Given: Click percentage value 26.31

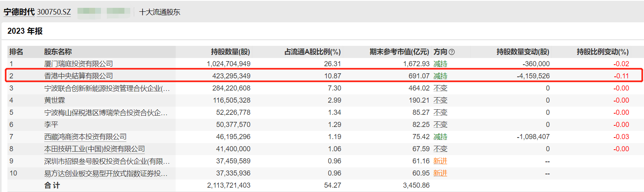Looking at the screenshot, I should [x=333, y=64].
